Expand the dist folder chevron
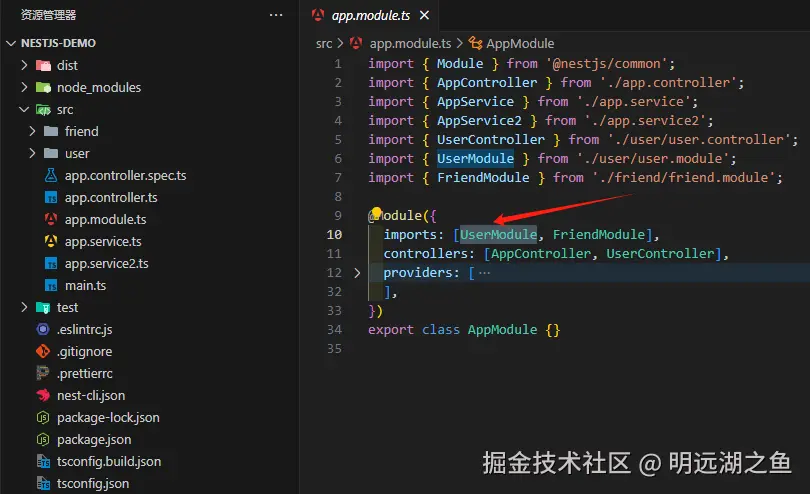This screenshot has height=494, width=810. (x=24, y=65)
